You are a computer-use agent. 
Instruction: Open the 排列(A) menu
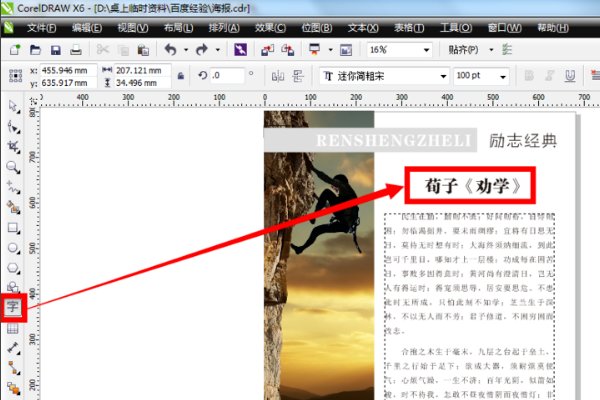tap(224, 28)
